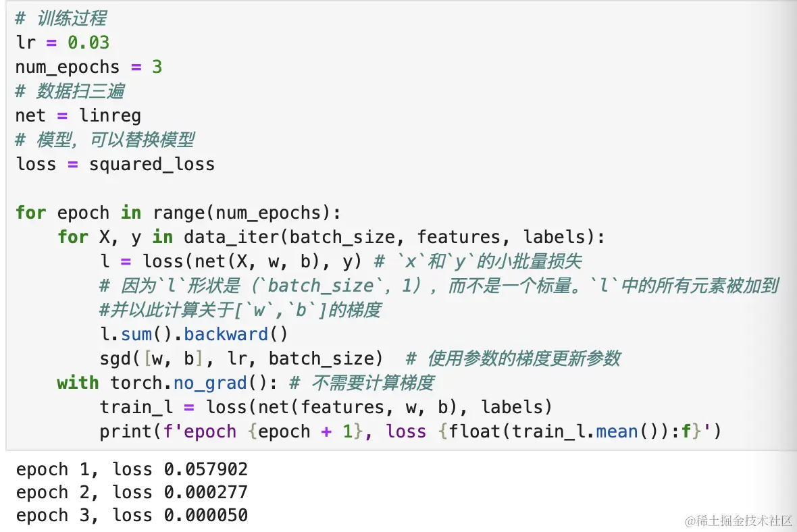The height and width of the screenshot is (532, 797).
Task: Click the comment about 小批量损失
Action: click(x=478, y=262)
